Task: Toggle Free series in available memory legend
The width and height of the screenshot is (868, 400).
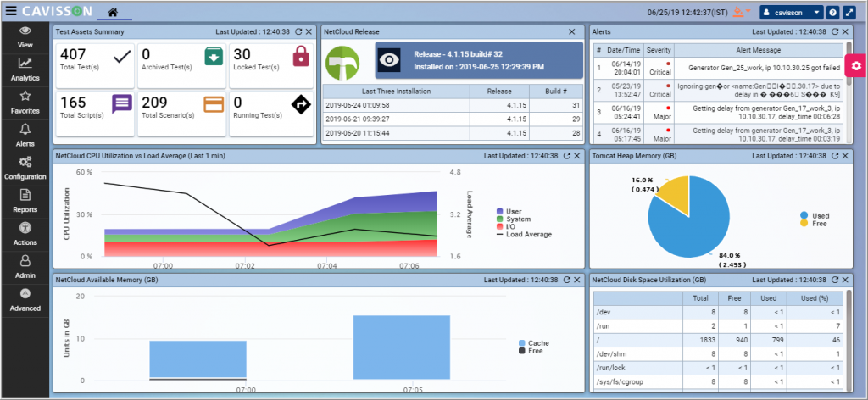Action: click(531, 351)
